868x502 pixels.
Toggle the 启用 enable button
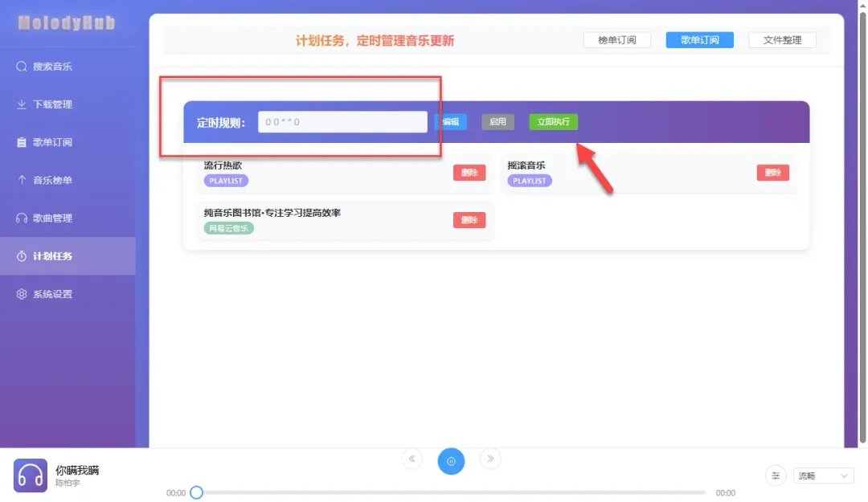pos(497,122)
